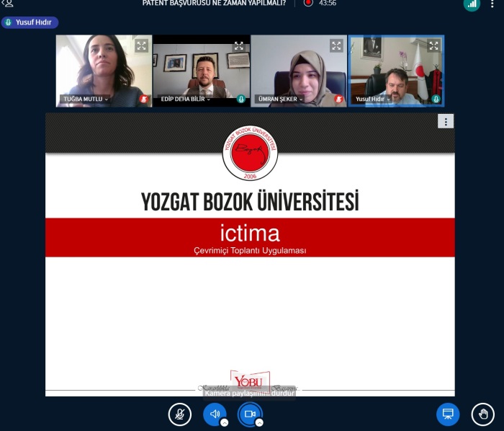This screenshot has width=504, height=431.
Task: Click the recording timer 43:56
Action: (328, 3)
